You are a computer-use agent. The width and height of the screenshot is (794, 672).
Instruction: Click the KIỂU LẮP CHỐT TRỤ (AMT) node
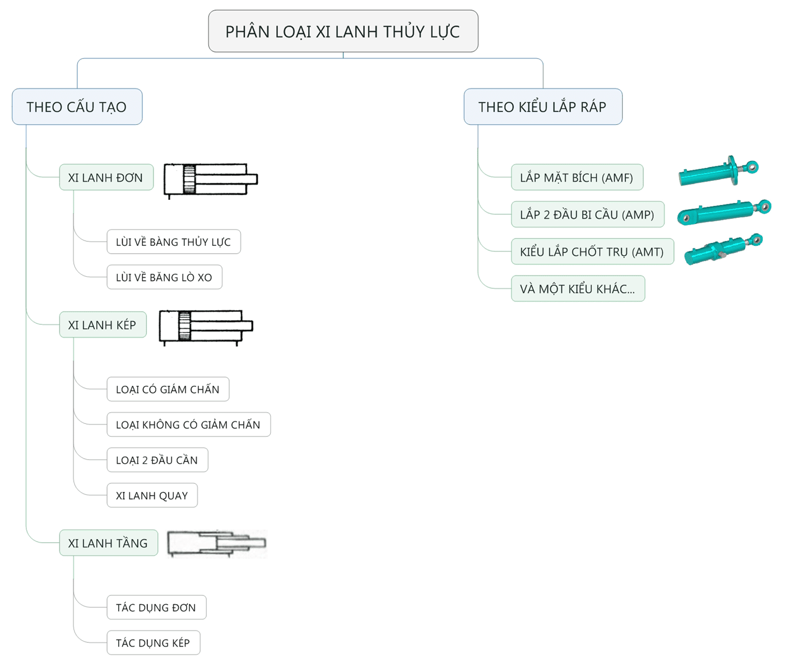592,252
